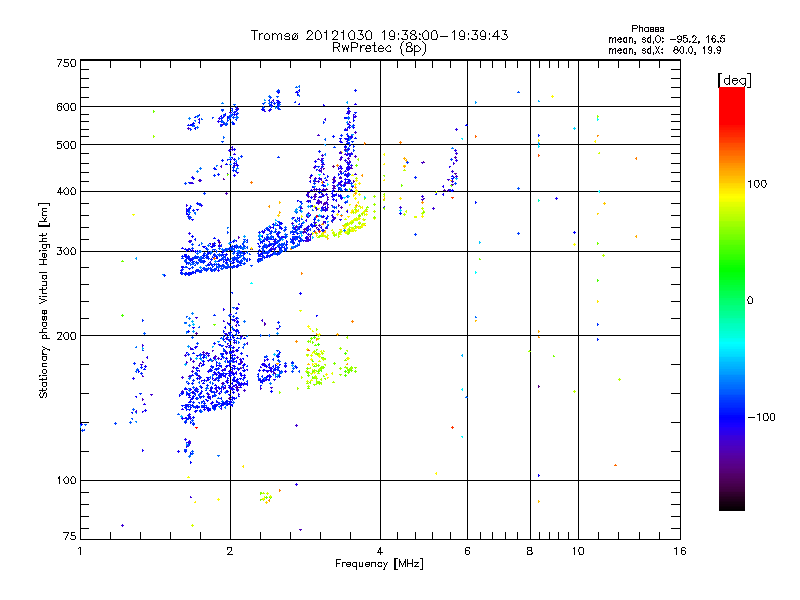This screenshot has width=800, height=600.
Task: Click the 'Phases' header label
Action: pos(647,29)
